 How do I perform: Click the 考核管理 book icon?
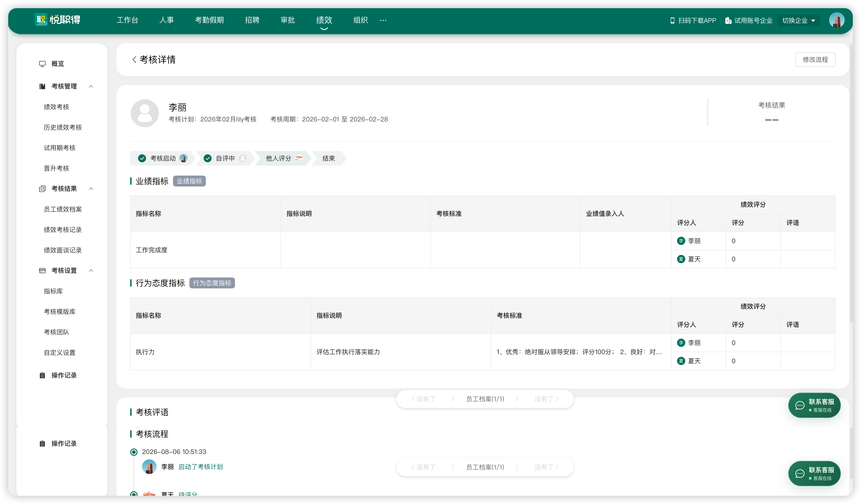coord(42,86)
